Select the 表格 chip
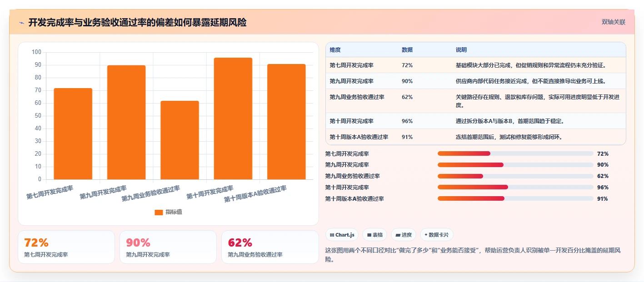The image size is (644, 282). point(374,235)
